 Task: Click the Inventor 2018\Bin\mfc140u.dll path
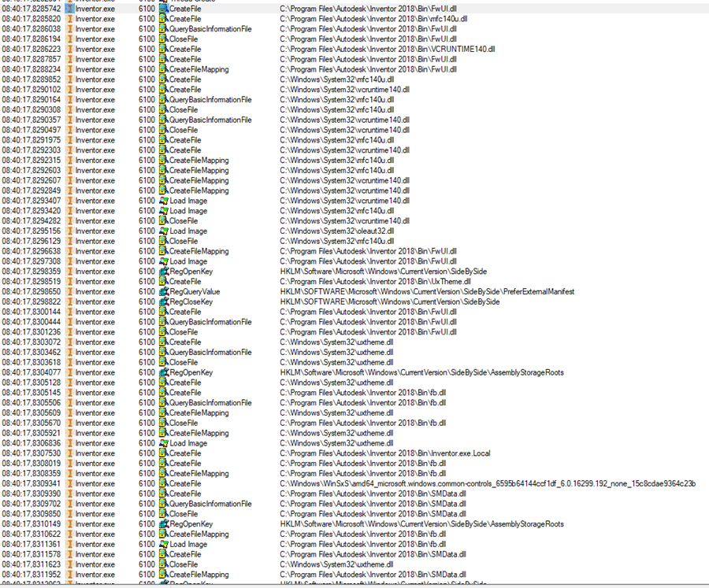pyautogui.click(x=373, y=19)
